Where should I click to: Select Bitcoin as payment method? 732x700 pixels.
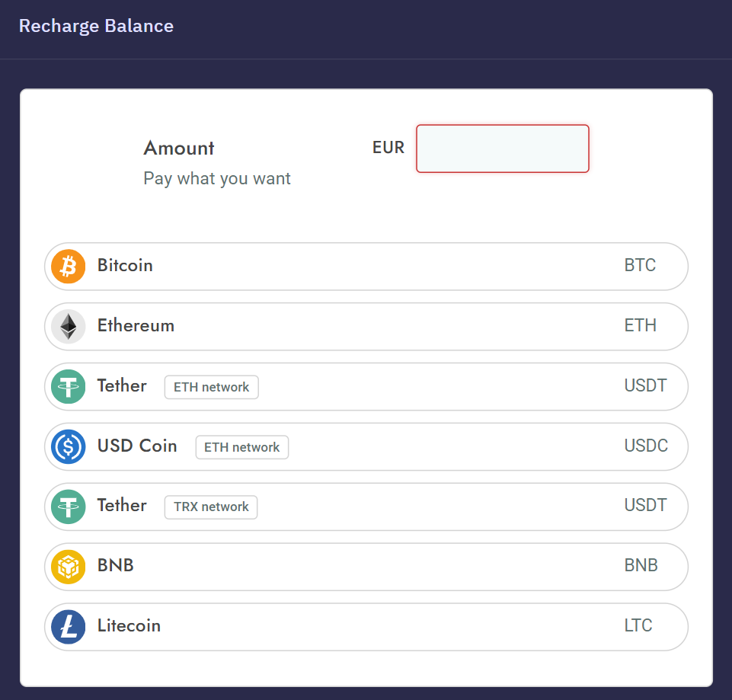(x=366, y=266)
